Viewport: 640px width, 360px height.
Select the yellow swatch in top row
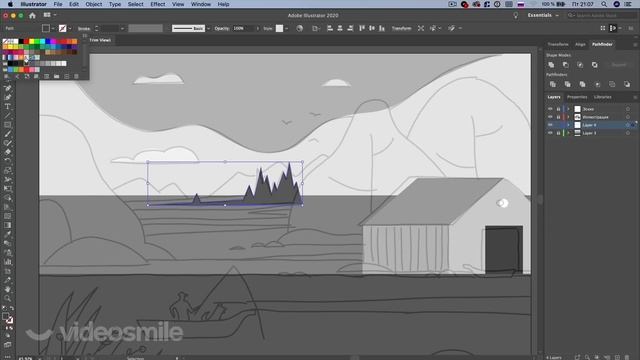tap(32, 41)
